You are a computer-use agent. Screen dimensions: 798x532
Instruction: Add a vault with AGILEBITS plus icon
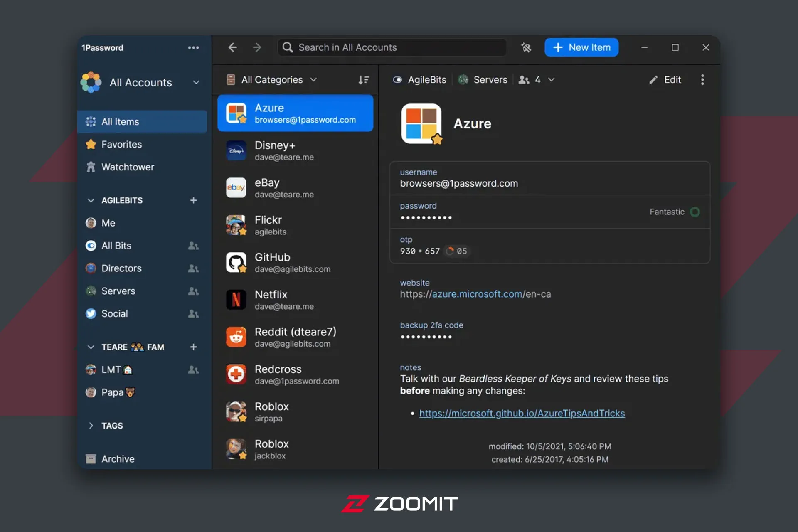click(193, 200)
